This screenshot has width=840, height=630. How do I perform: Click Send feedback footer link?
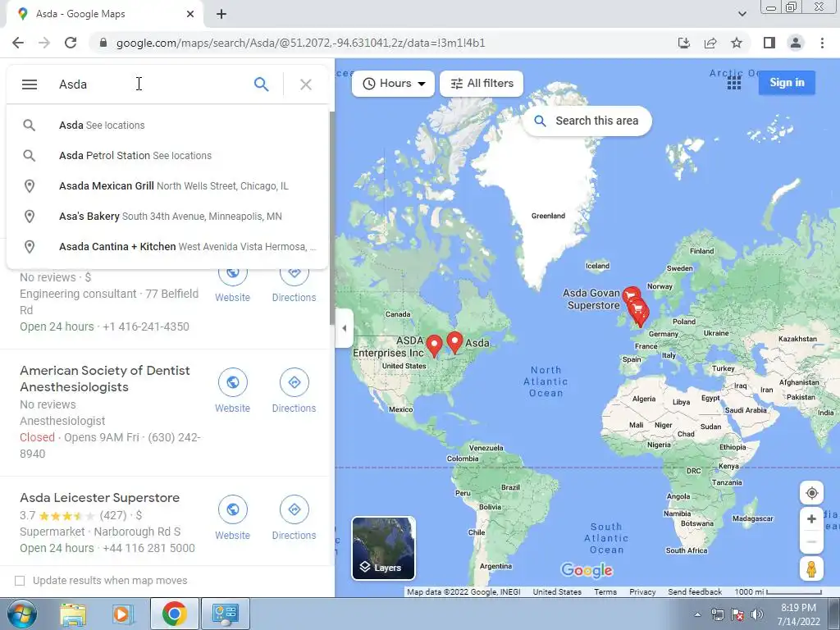tap(695, 592)
